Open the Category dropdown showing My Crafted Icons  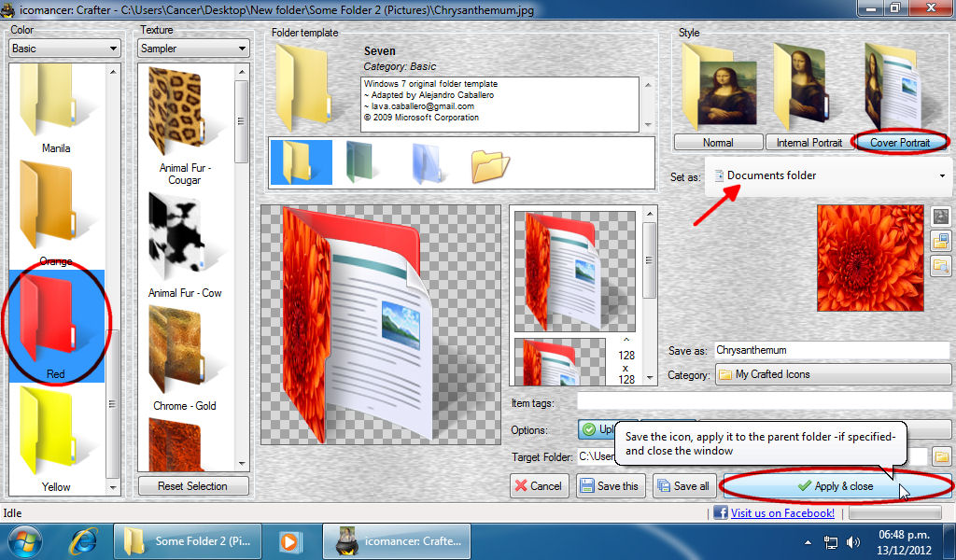coord(834,374)
